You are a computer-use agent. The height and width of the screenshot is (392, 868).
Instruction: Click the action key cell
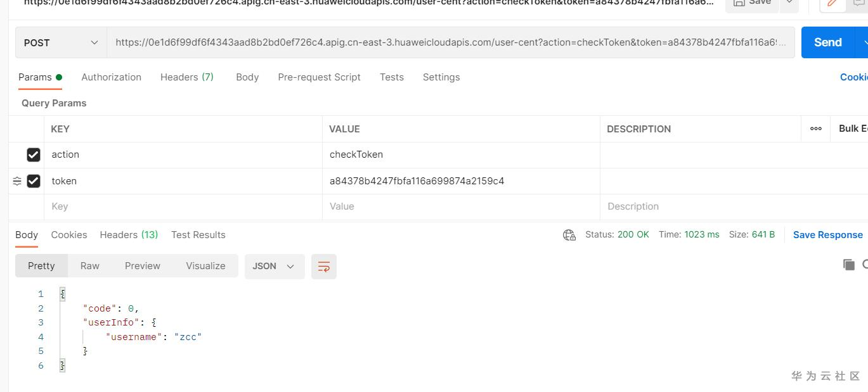(x=184, y=155)
